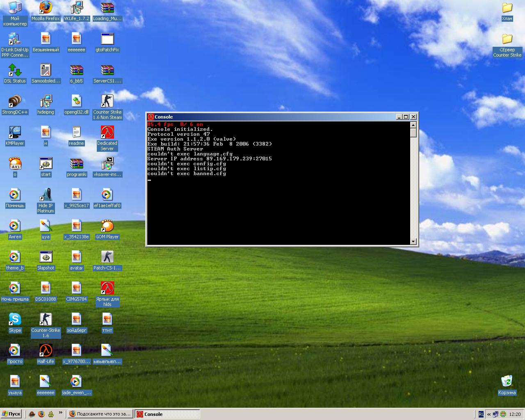Click the Half-Life desktop shortcut

[x=46, y=354]
